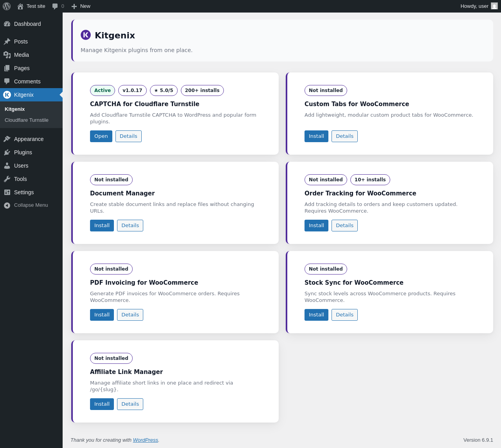Image resolution: width=501 pixels, height=448 pixels.
Task: View Details for Order Tracking for WooCommerce
Action: point(344,226)
